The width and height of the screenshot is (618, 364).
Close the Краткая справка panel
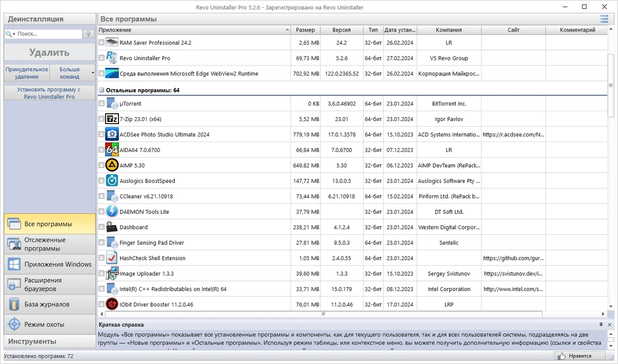pyautogui.click(x=610, y=325)
